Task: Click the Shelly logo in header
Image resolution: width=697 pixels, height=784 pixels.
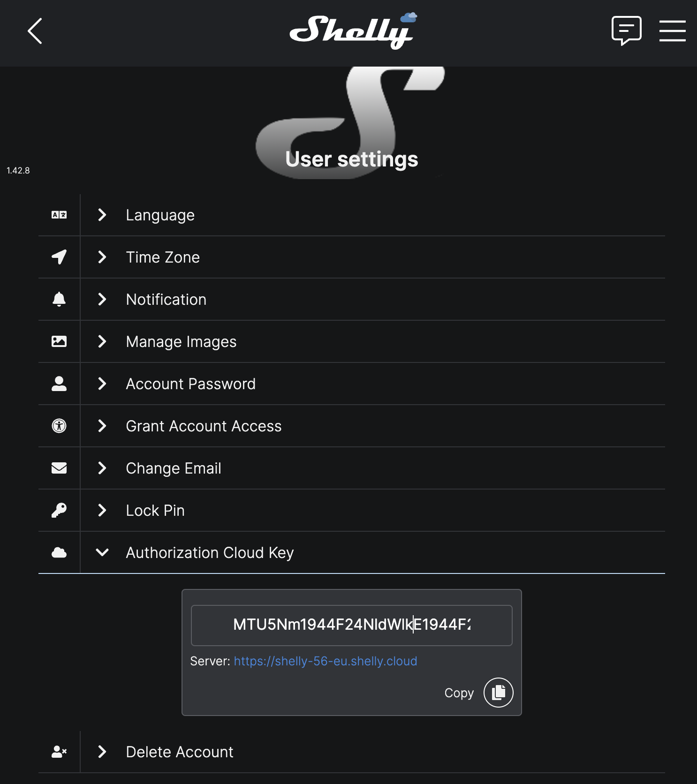Action: pyautogui.click(x=353, y=31)
